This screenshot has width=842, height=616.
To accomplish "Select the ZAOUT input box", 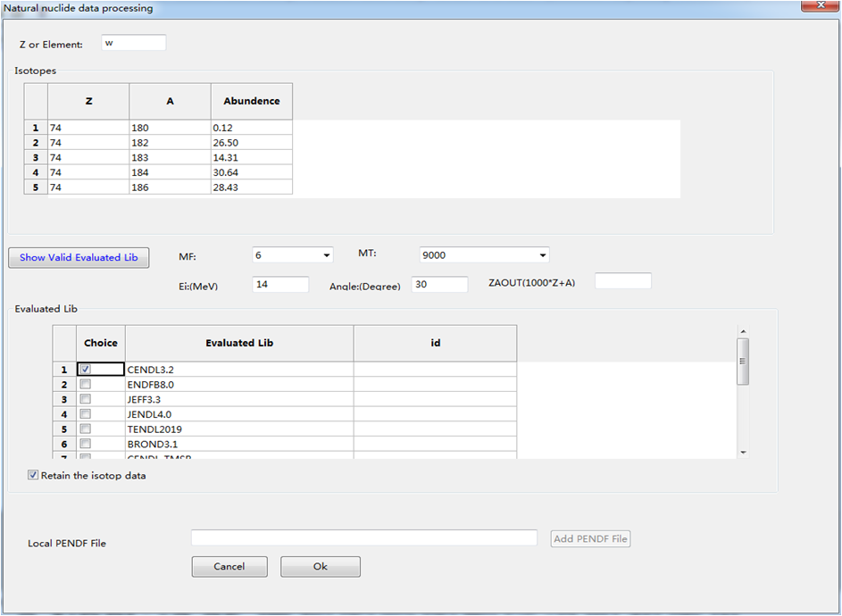I will pyautogui.click(x=622, y=281).
